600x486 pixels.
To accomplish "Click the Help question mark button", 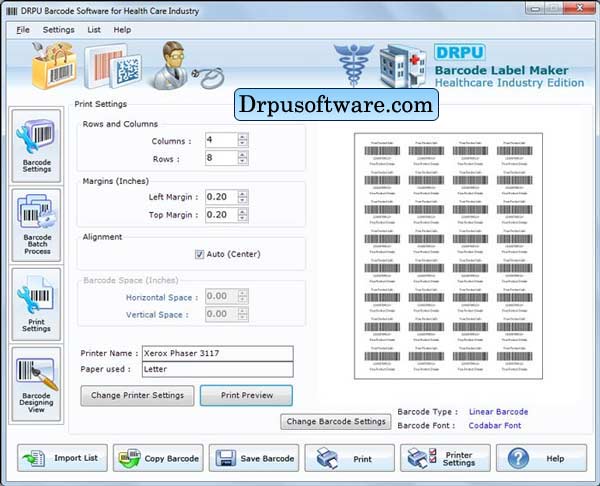I will click(541, 458).
